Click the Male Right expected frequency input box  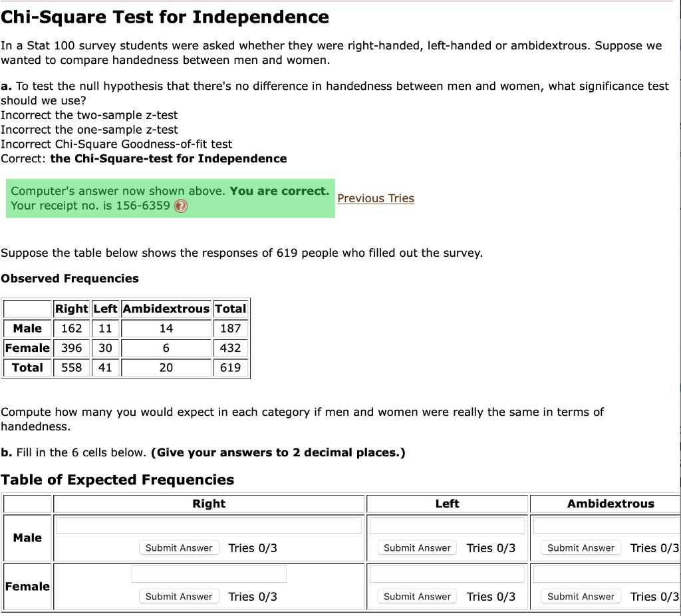(x=208, y=525)
